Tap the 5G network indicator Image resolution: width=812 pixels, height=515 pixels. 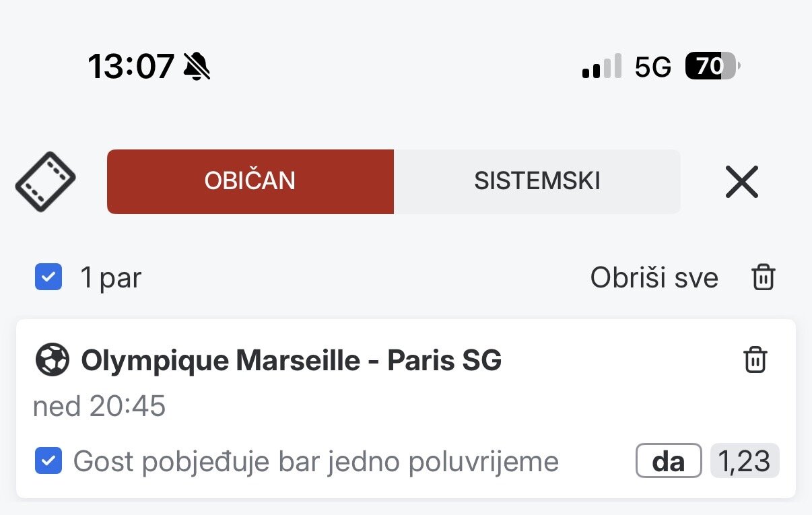(x=653, y=67)
